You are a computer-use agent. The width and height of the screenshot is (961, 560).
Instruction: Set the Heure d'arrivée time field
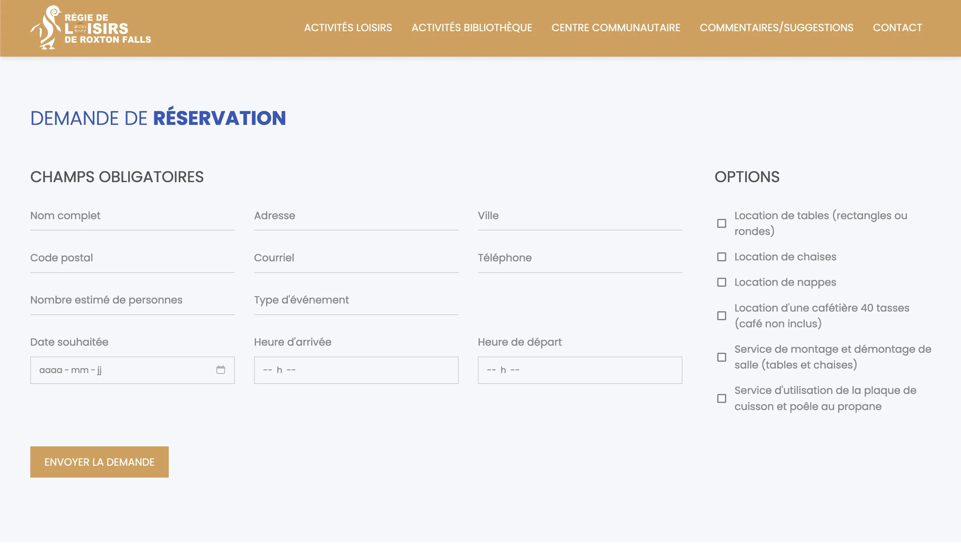click(356, 370)
